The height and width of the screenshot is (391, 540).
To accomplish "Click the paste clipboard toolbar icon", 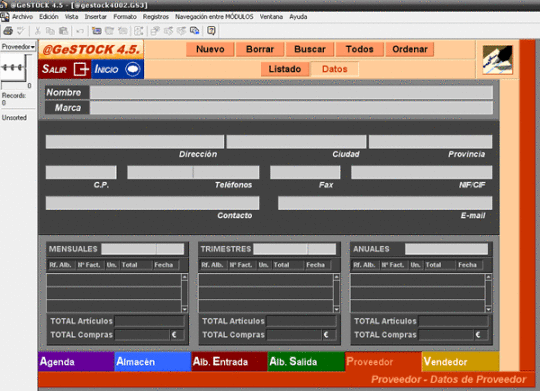I will point(63,31).
